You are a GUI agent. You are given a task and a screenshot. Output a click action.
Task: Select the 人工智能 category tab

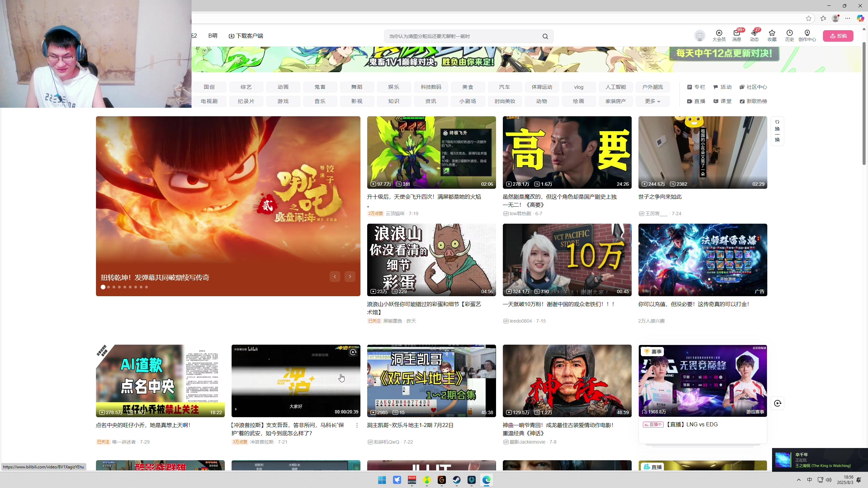[x=616, y=87]
